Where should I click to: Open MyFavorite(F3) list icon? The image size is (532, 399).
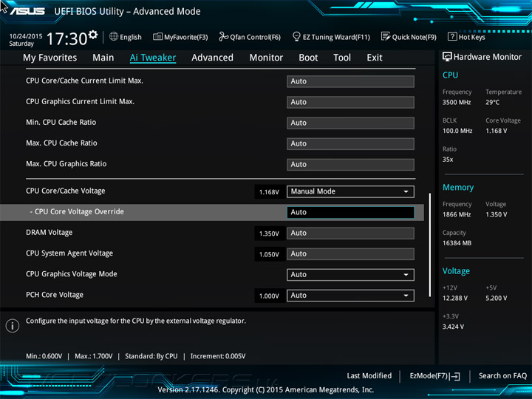[x=157, y=37]
